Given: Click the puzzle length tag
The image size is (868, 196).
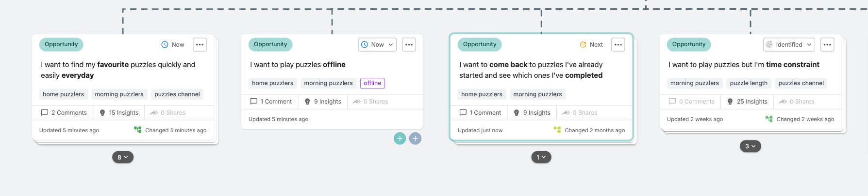Looking at the screenshot, I should pos(749,83).
